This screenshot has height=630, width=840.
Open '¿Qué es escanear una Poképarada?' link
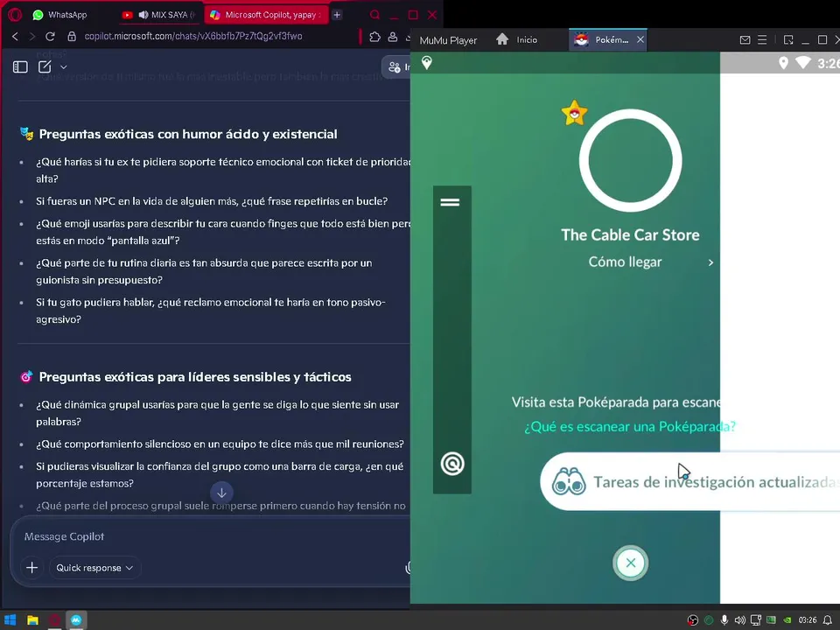point(629,426)
